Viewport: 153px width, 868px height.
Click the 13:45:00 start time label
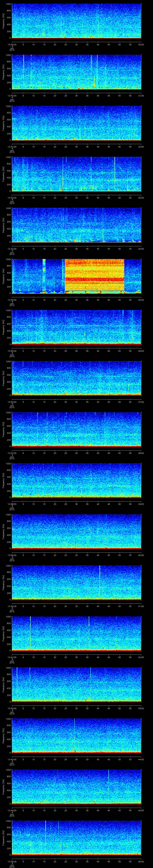point(12,861)
